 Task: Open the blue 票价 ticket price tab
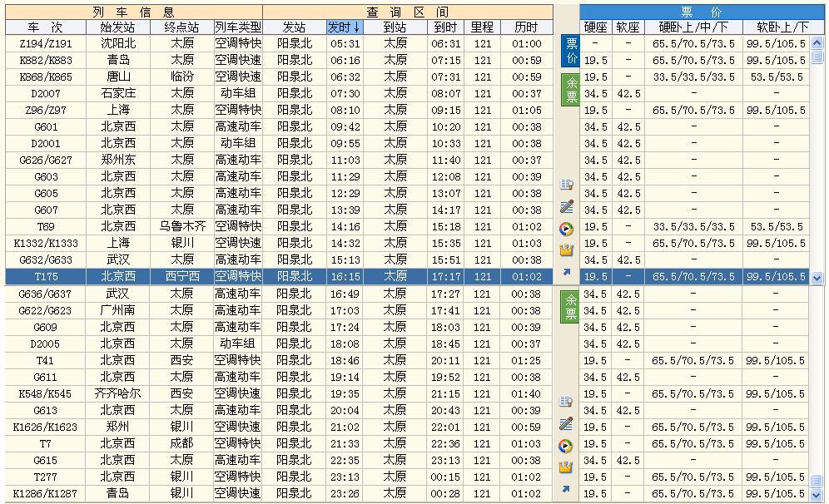click(x=571, y=51)
